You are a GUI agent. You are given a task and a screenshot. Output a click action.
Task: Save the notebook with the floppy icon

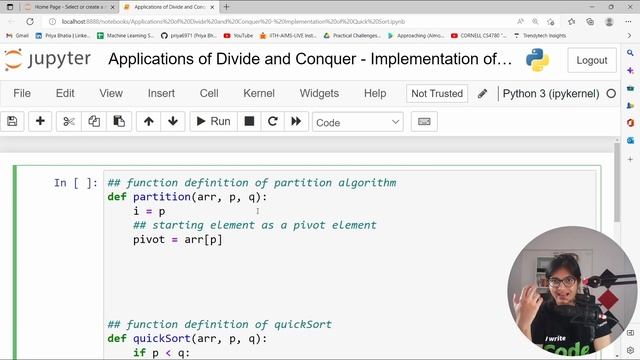[x=12, y=121]
